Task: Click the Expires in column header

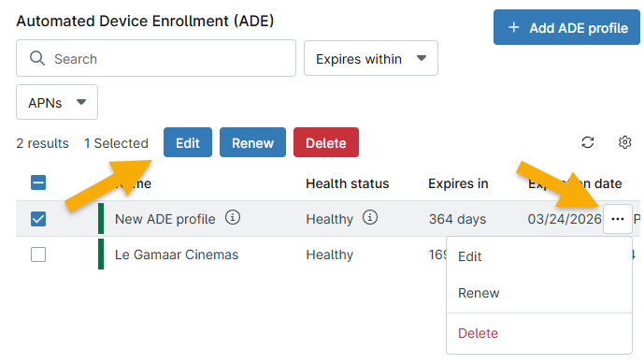Action: pyautogui.click(x=458, y=183)
